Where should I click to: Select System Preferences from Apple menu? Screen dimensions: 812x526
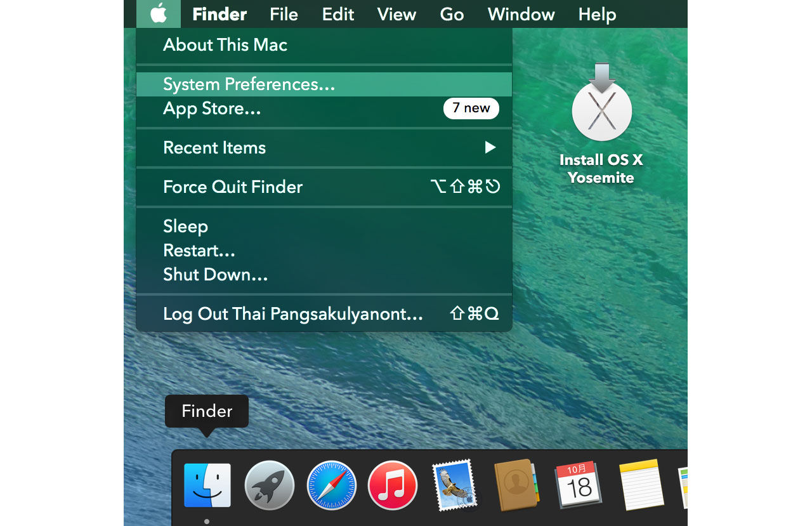(x=249, y=83)
